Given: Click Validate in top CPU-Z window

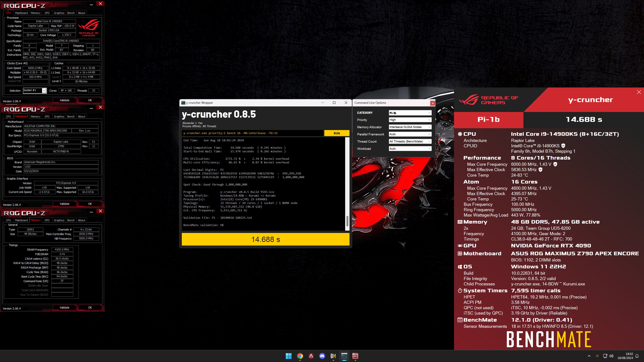Looking at the screenshot, I should tap(65, 100).
